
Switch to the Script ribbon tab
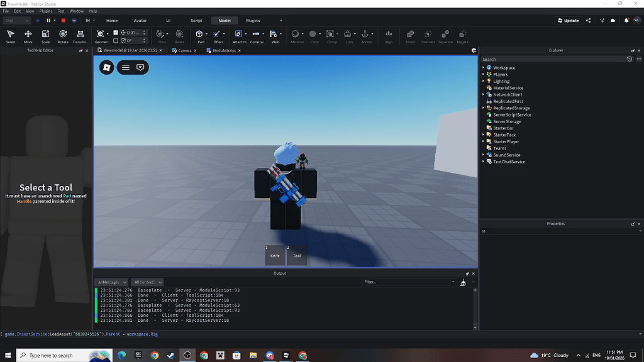point(196,21)
